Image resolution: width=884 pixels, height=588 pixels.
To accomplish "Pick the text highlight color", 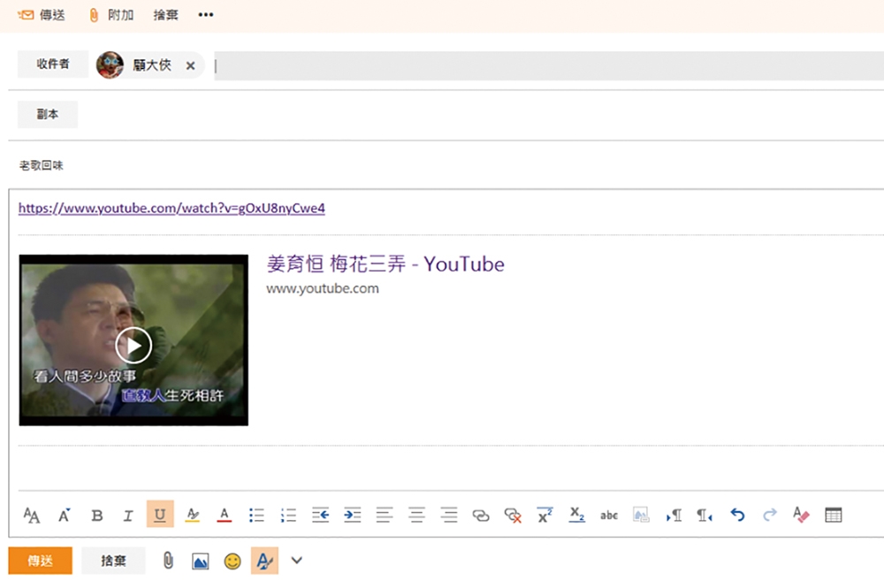I will 192,515.
